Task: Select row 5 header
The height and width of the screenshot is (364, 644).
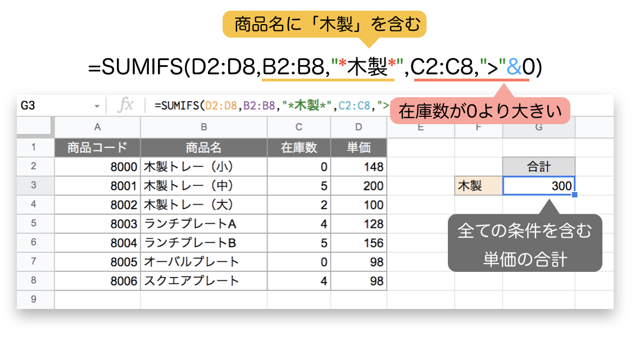Action: [x=34, y=223]
